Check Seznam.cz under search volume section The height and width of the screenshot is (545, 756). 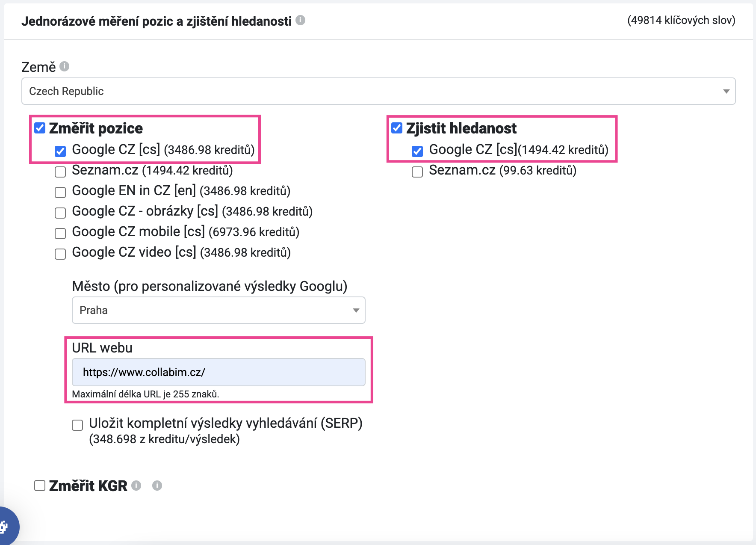tap(417, 172)
